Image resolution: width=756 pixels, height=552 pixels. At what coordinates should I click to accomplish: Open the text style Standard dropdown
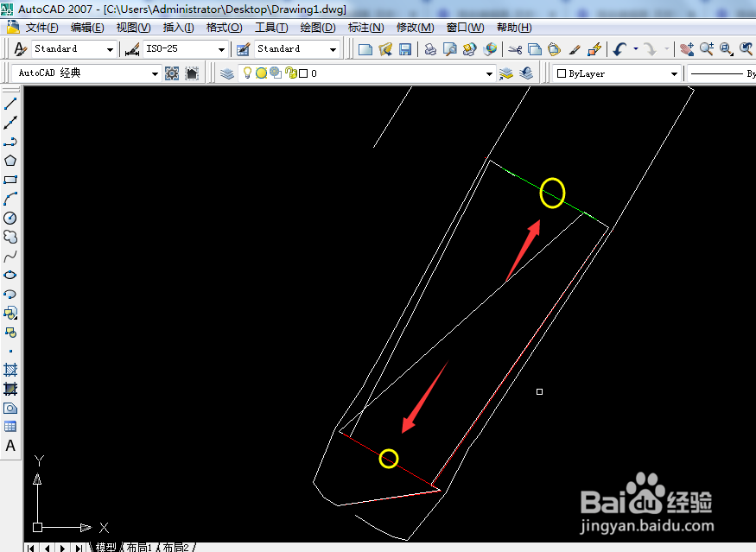pyautogui.click(x=110, y=49)
